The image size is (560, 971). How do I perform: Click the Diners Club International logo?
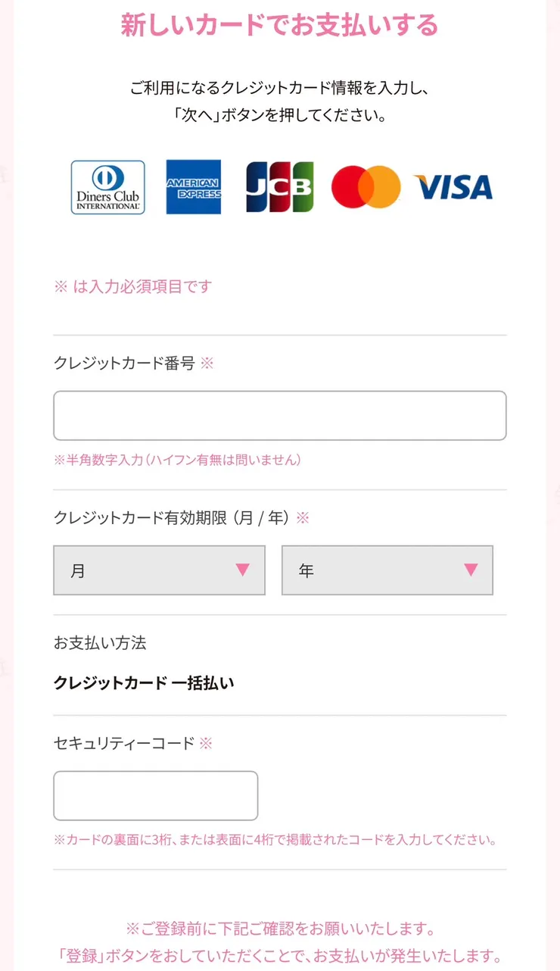coord(107,187)
